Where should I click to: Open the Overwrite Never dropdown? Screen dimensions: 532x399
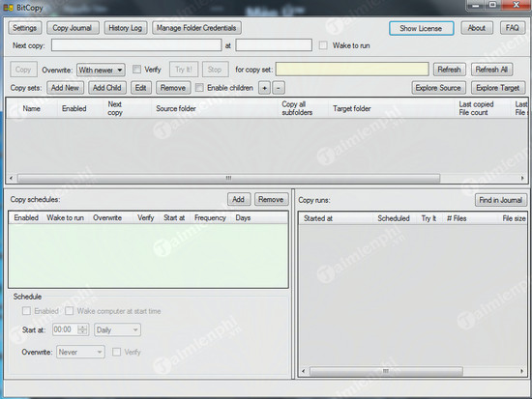pyautogui.click(x=80, y=352)
